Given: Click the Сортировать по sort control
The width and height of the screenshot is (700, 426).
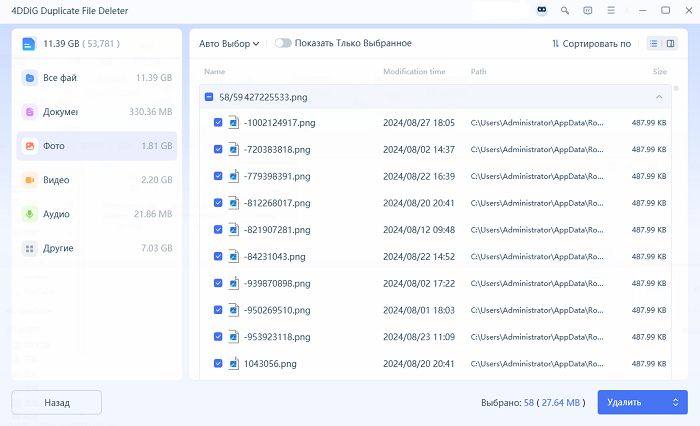Looking at the screenshot, I should pyautogui.click(x=591, y=44).
